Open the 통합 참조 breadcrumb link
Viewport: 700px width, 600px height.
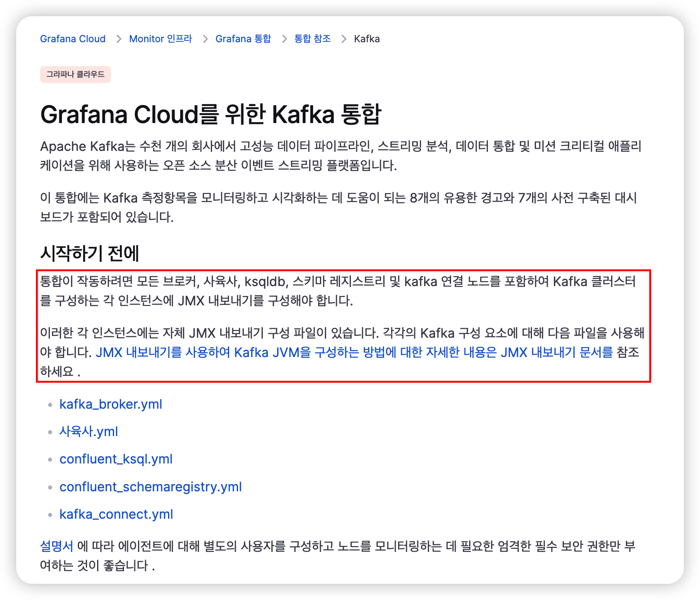312,39
